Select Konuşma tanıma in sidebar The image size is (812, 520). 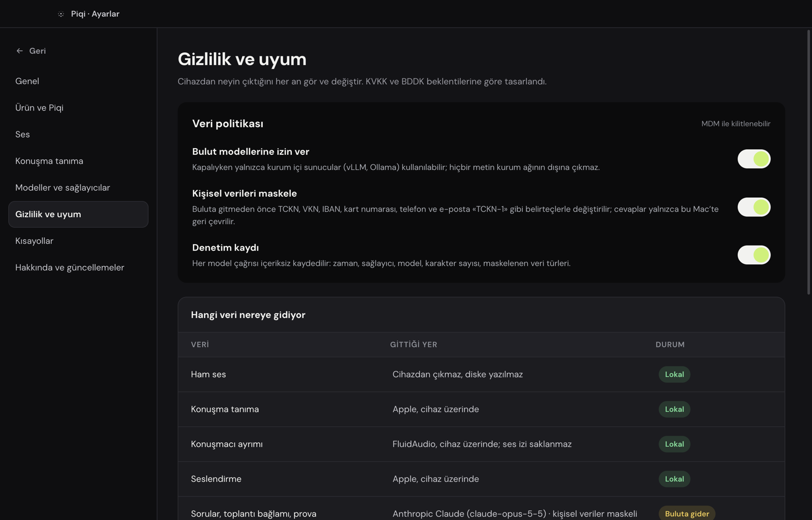(x=78, y=161)
